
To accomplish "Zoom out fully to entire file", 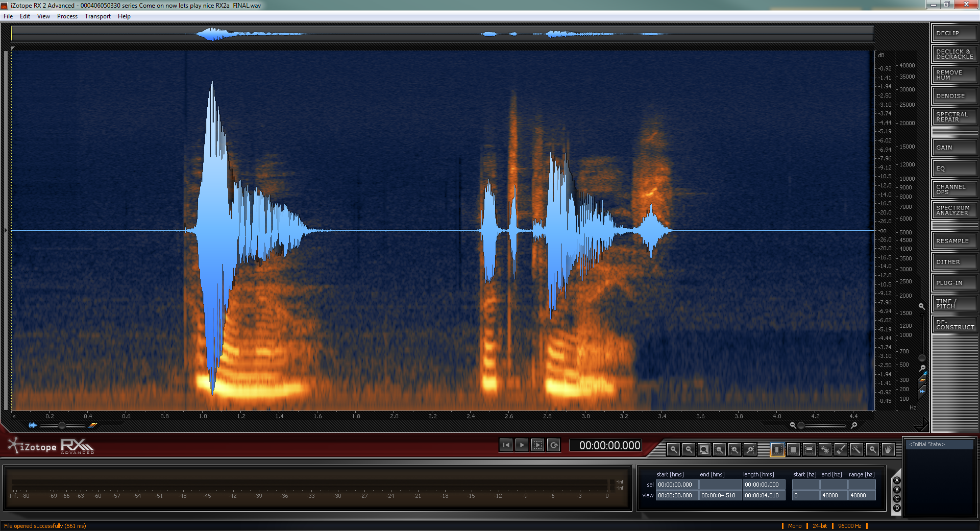I will (704, 449).
